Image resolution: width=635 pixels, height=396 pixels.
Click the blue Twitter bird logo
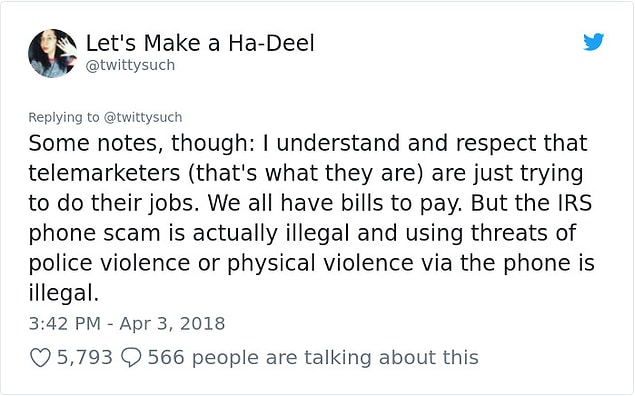click(594, 42)
